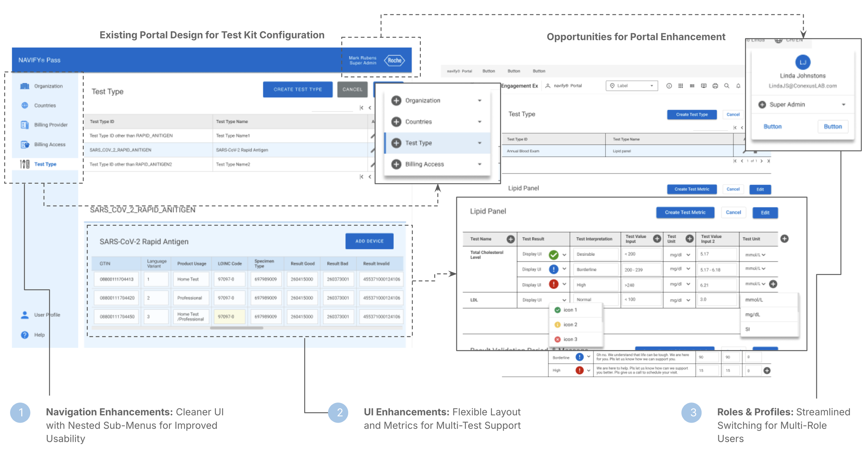Expand the Organization nested menu chevron
The width and height of the screenshot is (868, 457).
pos(479,101)
